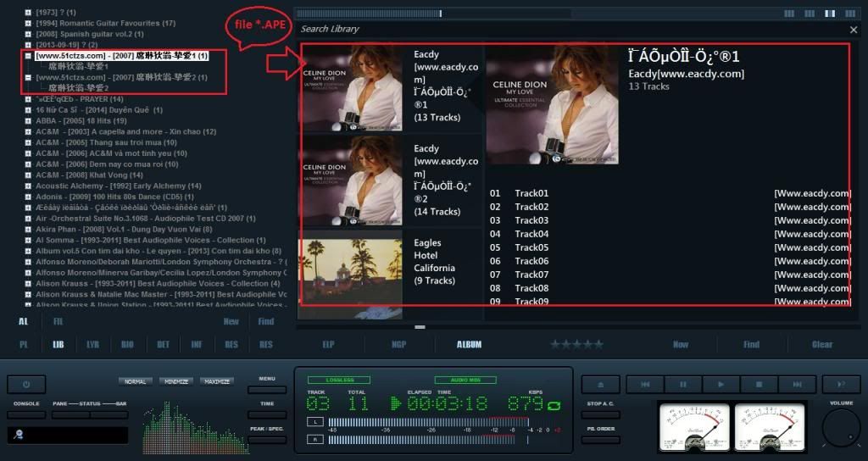Viewport: 868px width, 461px height.
Task: Click the random playback button beside next
Action: coord(842,384)
